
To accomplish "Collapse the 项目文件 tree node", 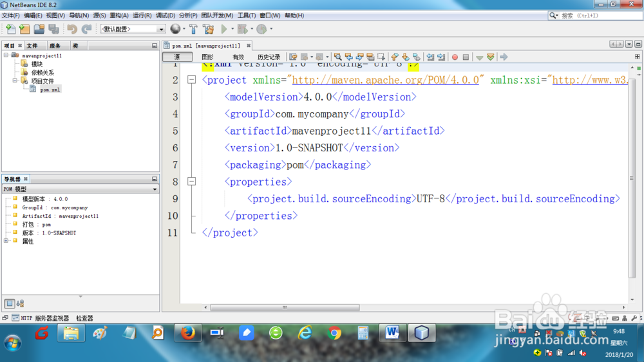I will point(15,81).
